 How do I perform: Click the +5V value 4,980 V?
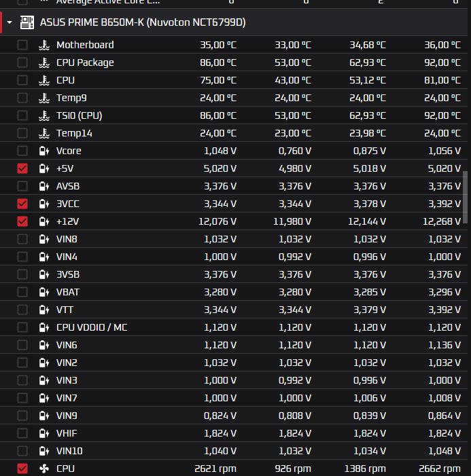pos(295,168)
